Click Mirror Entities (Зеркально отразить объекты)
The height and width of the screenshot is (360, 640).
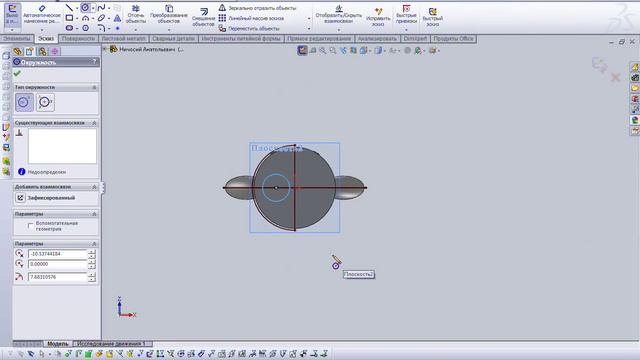257,8
